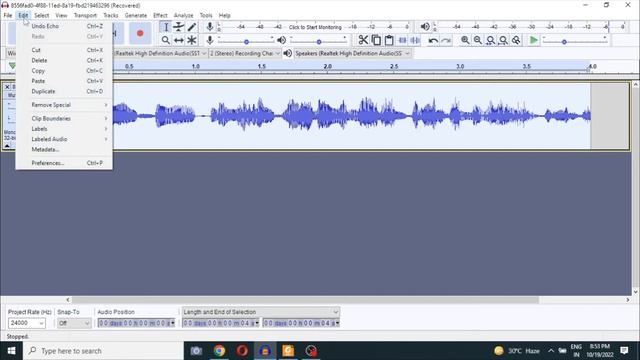Click the green Play-at-speed button

click(533, 40)
